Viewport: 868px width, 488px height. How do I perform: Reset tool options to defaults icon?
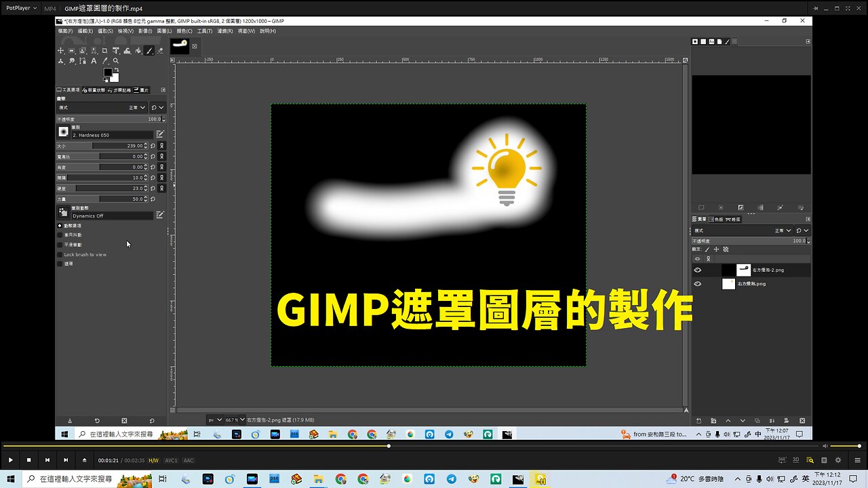[x=152, y=420]
